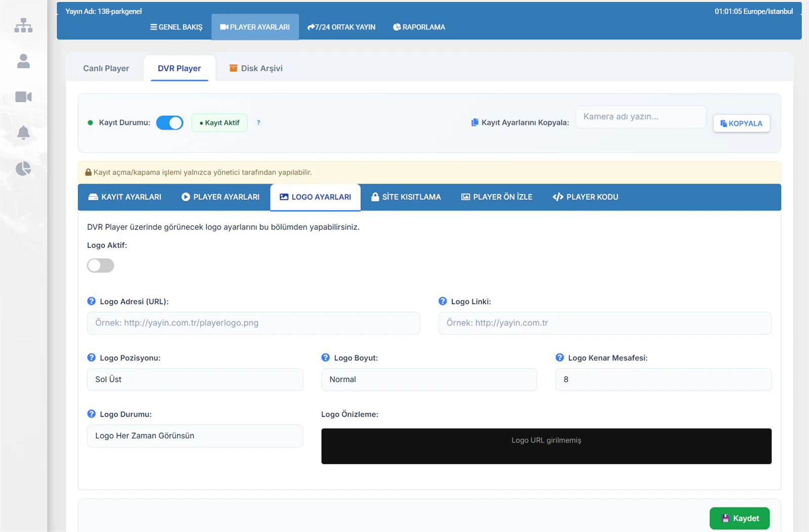Click the Logo Adresi URL input field

253,323
